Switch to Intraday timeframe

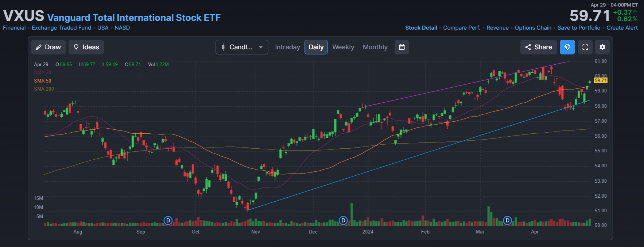(287, 47)
